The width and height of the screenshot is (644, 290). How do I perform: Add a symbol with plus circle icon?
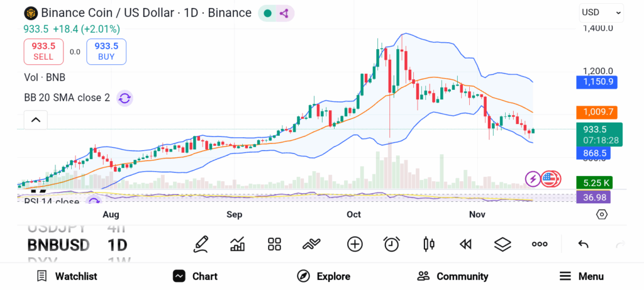355,244
